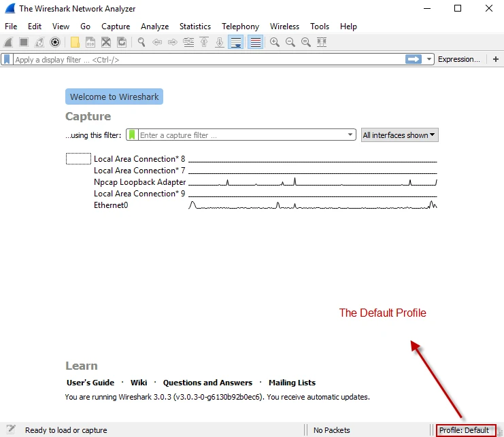This screenshot has width=504, height=437.
Task: Click green capture filter bookmark icon
Action: pos(132,135)
